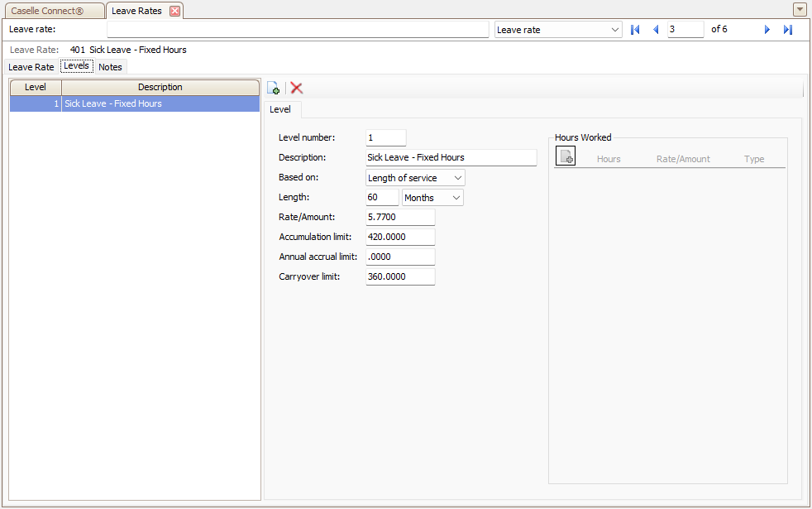Open the tab list dropdown arrow at top right
Image resolution: width=812 pixels, height=509 pixels.
(799, 10)
